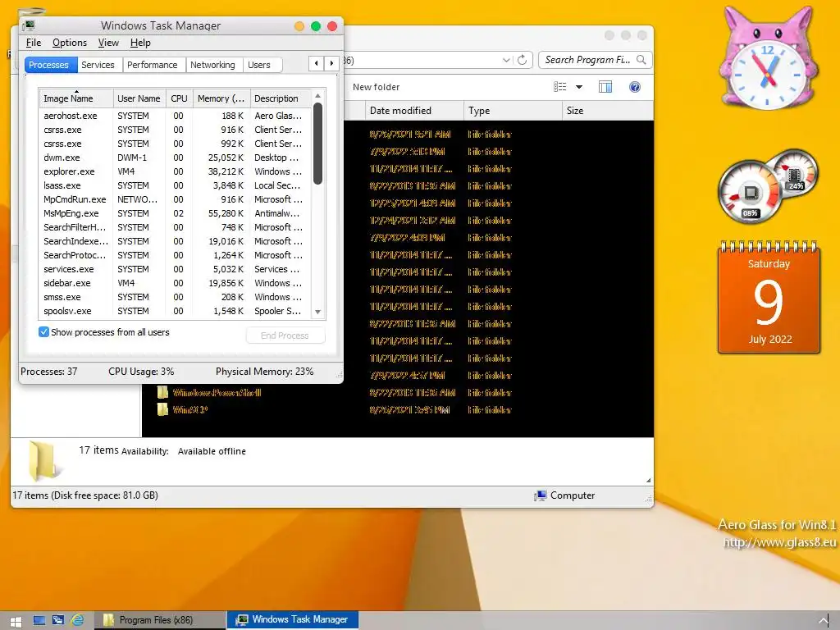Click the window switcher taskbar icon
The height and width of the screenshot is (630, 840).
(x=58, y=620)
